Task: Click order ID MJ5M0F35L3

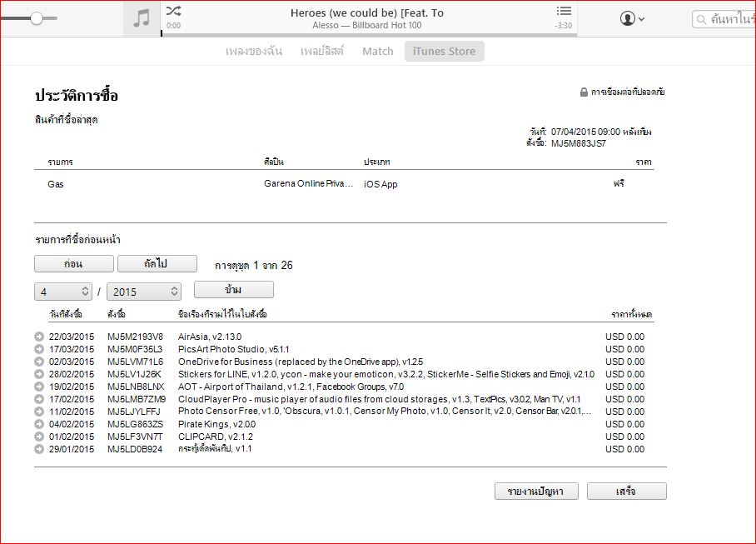Action: tap(135, 349)
